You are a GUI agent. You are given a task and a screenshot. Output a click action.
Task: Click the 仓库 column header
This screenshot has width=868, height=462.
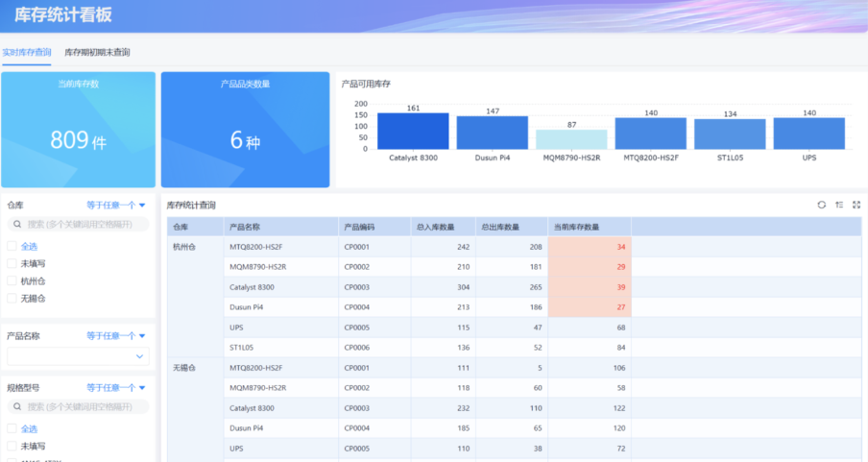(x=196, y=227)
